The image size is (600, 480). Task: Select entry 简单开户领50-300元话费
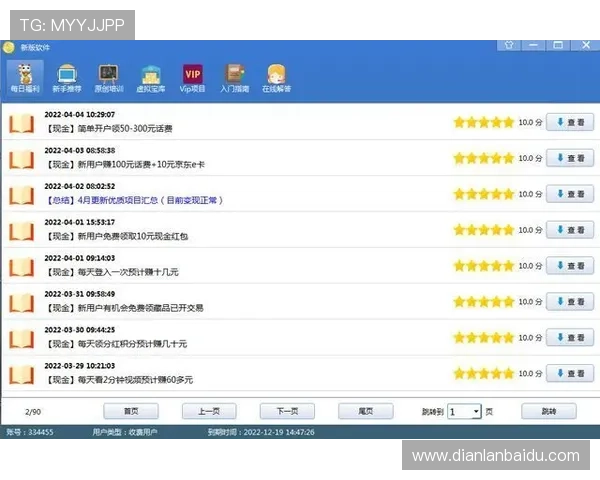[x=109, y=129]
